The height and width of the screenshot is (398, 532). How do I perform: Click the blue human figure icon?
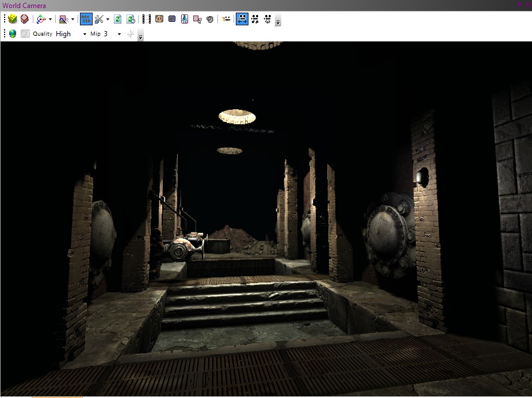(x=185, y=19)
